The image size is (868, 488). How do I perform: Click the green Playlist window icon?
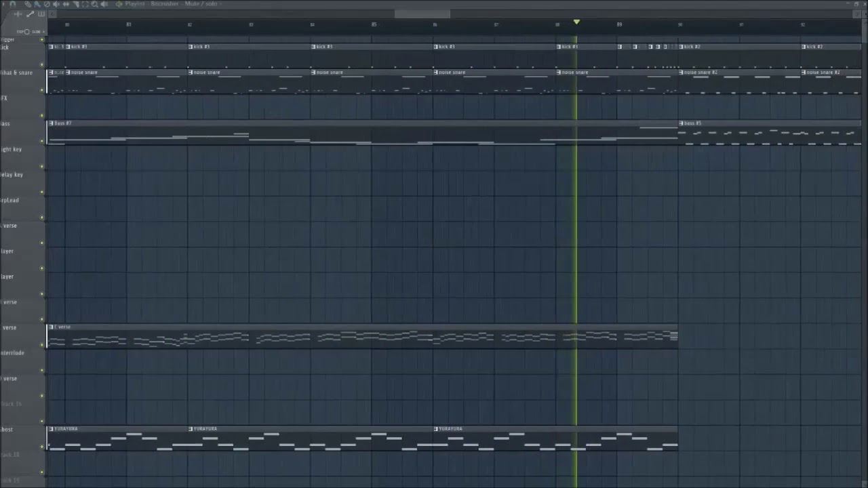coord(119,4)
